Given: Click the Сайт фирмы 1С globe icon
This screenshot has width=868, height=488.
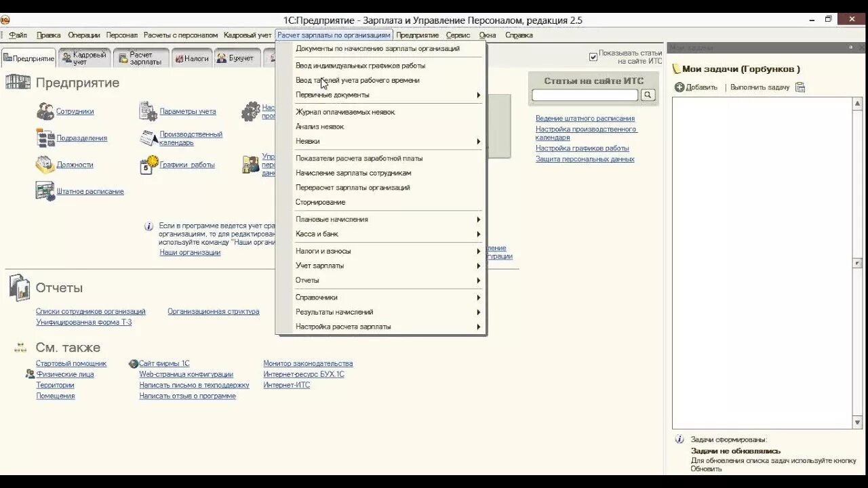Looking at the screenshot, I should point(134,364).
